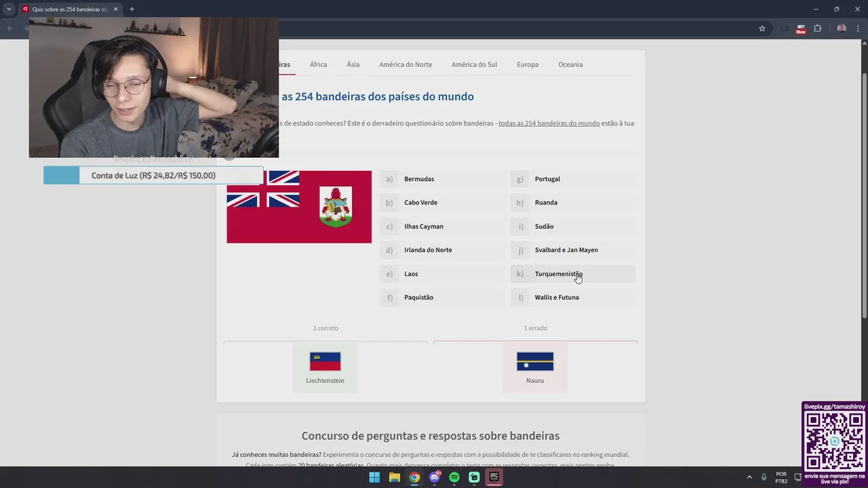Open Spotify from the taskbar

click(x=454, y=477)
